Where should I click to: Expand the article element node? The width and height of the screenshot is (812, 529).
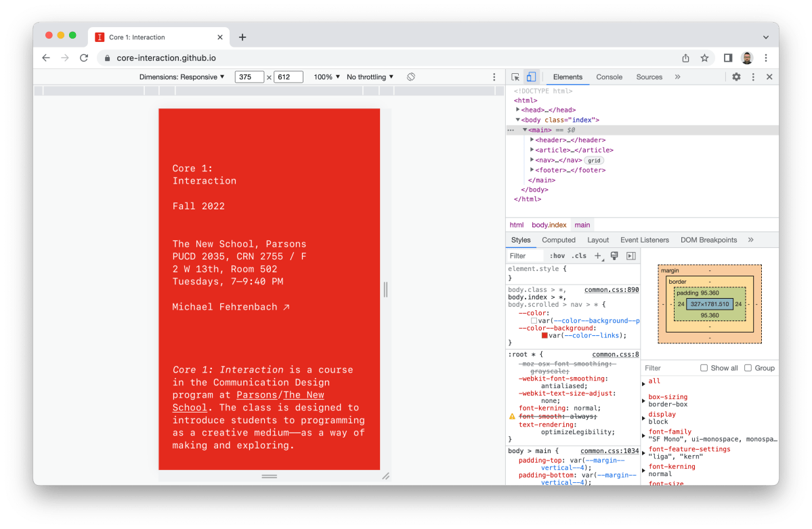pos(532,150)
